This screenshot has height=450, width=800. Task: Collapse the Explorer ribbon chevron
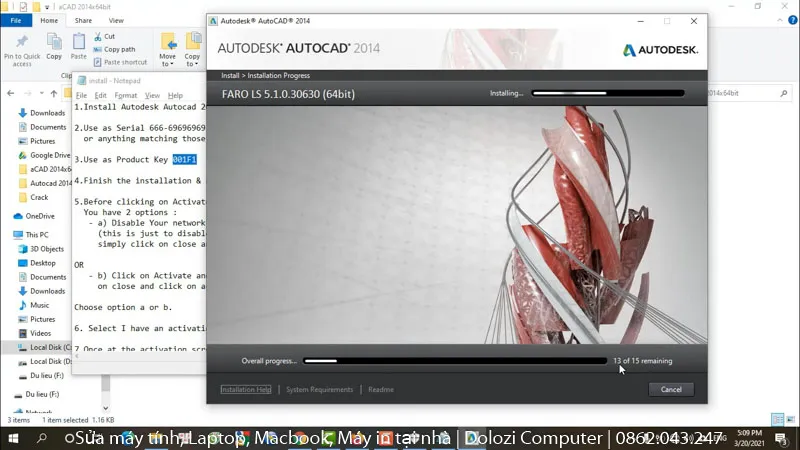tap(780, 20)
